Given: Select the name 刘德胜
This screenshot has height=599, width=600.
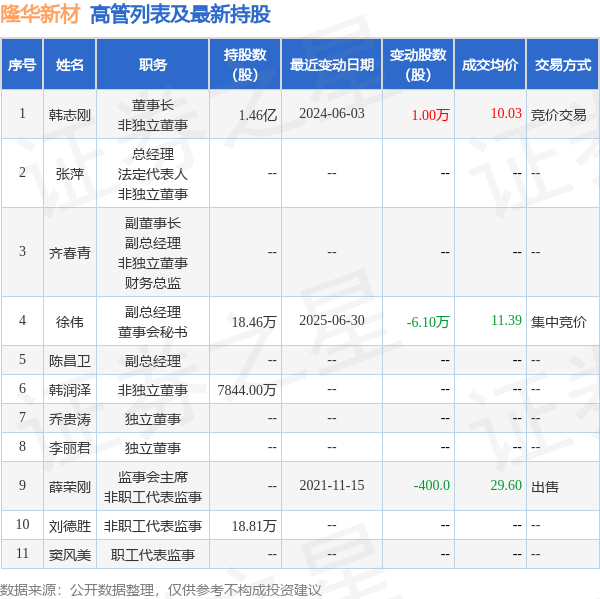Looking at the screenshot, I should pos(70,526).
